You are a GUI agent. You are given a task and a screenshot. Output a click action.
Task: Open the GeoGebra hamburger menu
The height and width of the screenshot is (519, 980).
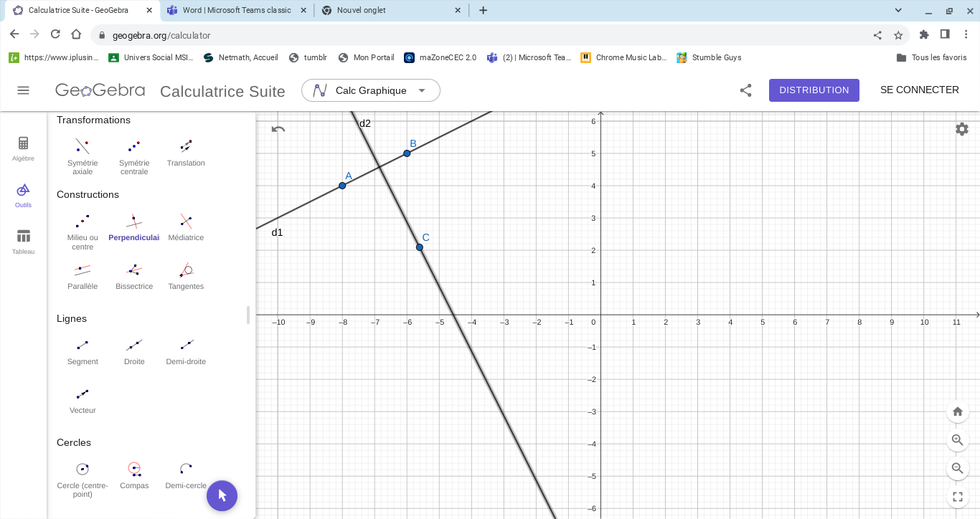click(x=23, y=90)
